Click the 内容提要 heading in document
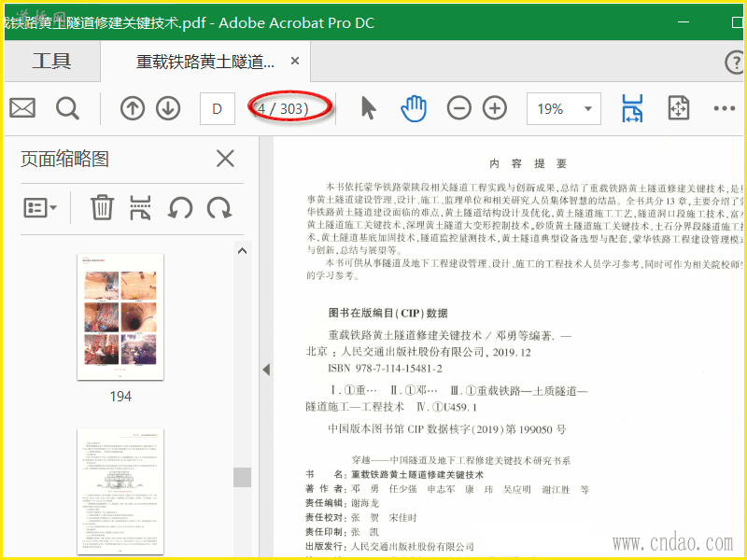This screenshot has height=560, width=747. [528, 164]
